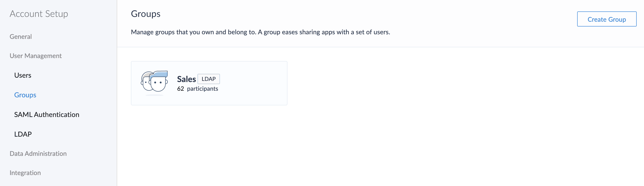Expand the Data Administration section
This screenshot has width=644, height=186.
(38, 154)
